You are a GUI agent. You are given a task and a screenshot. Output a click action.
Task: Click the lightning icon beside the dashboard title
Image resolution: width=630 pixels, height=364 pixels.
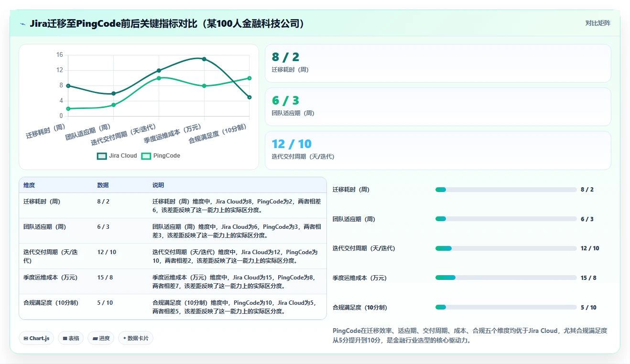[x=22, y=24]
